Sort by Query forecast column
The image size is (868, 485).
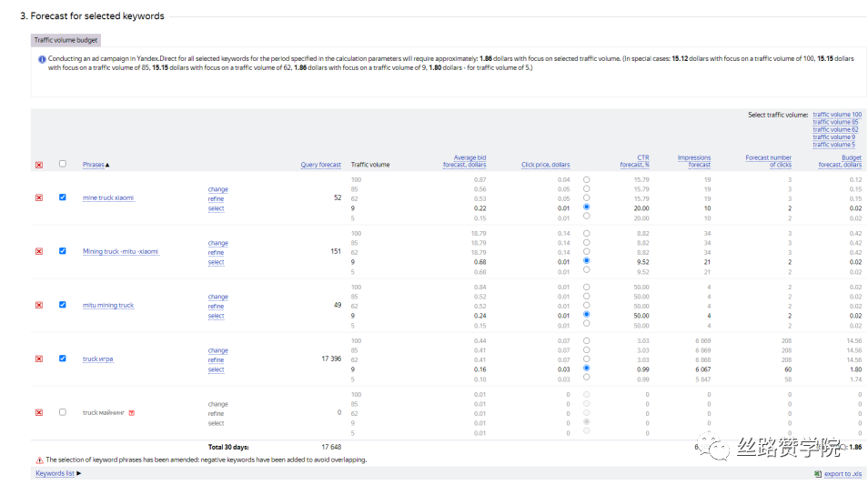pos(320,165)
